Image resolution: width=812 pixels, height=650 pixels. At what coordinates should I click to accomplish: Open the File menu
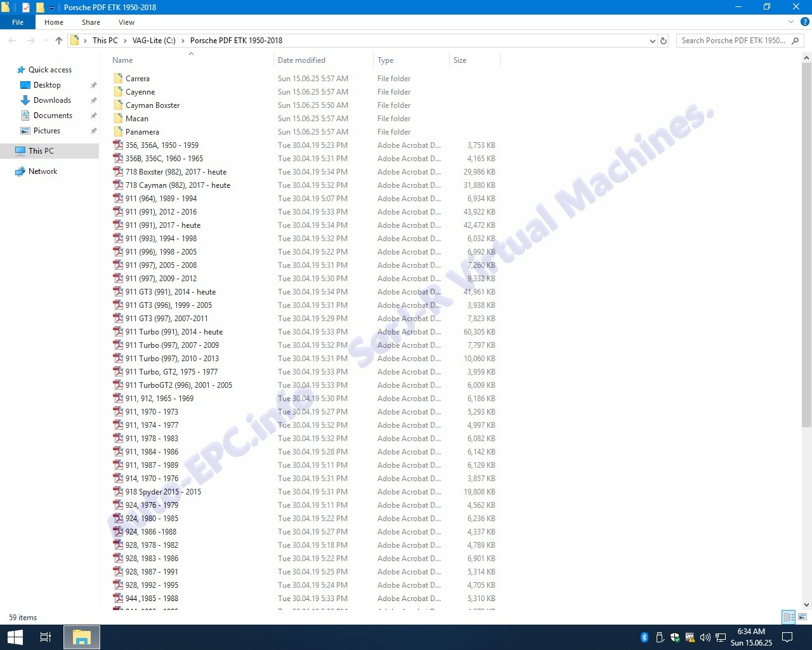(18, 22)
